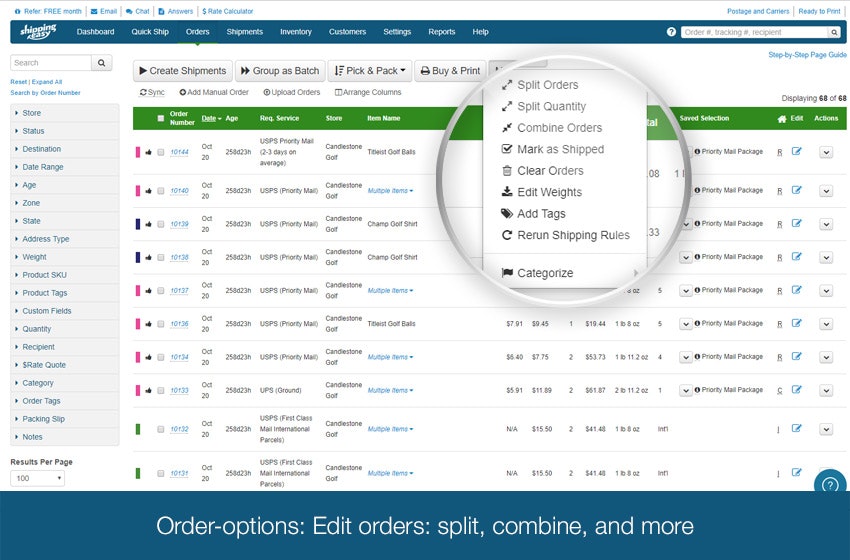Click the home icon in table header
This screenshot has height=560, width=850.
point(782,119)
